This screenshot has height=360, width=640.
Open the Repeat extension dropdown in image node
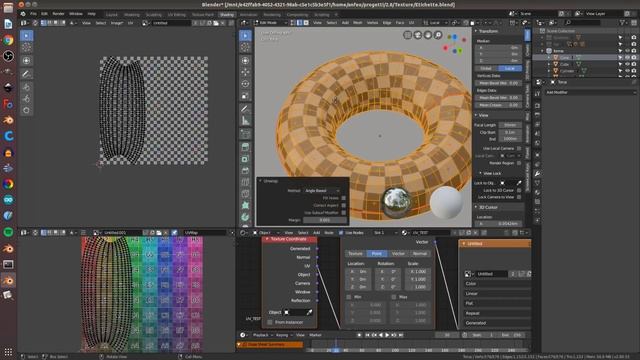pyautogui.click(x=497, y=313)
